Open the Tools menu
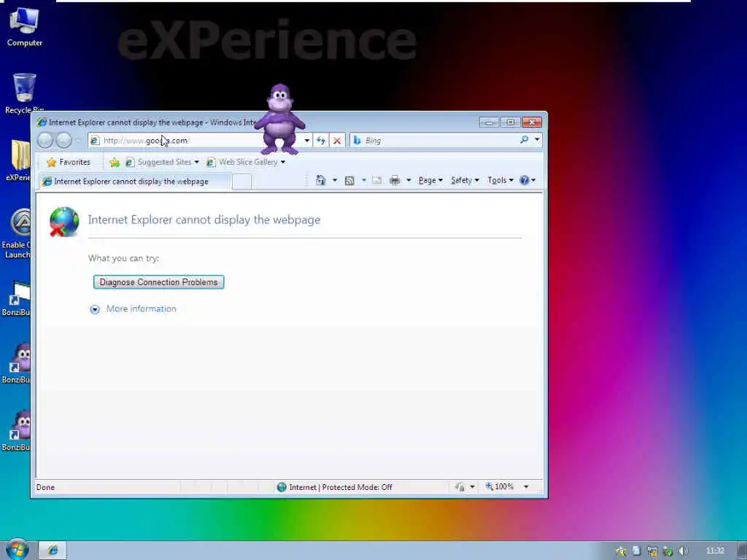This screenshot has width=747, height=560. 500,181
